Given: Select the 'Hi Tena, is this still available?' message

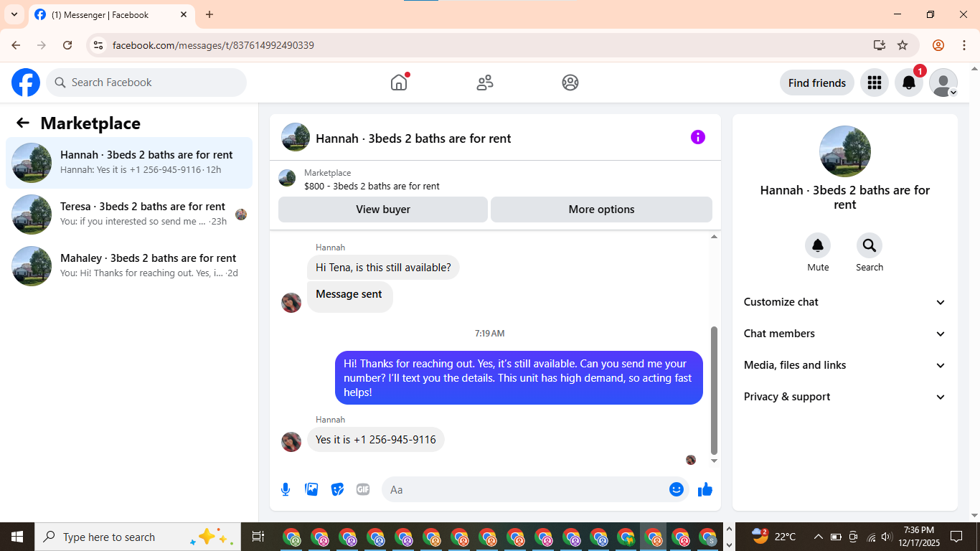Looking at the screenshot, I should pos(383,268).
